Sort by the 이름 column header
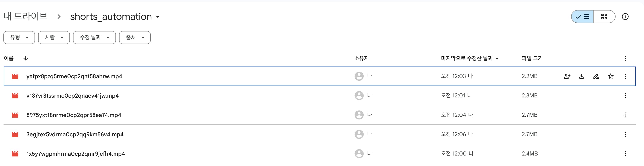Viewport: 644px width, 166px height. pos(9,58)
